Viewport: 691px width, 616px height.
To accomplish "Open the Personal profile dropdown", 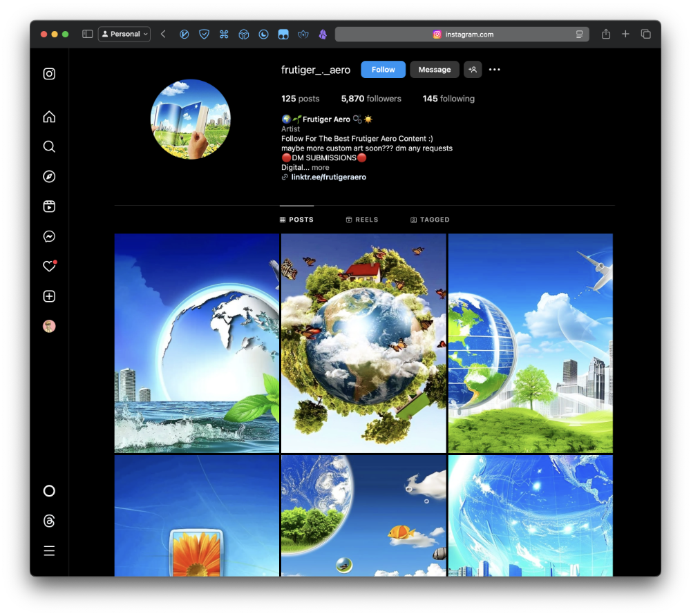I will 124,34.
